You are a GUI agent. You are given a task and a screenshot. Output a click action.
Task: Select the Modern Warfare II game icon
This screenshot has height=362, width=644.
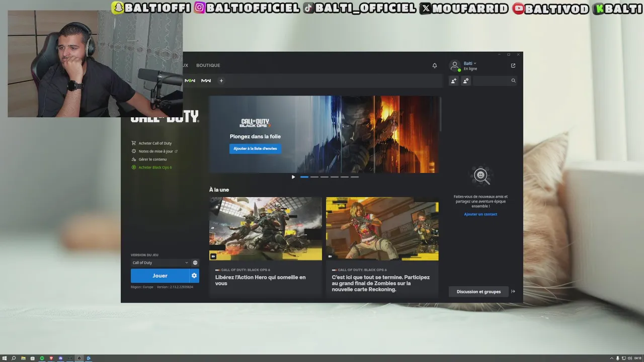pyautogui.click(x=190, y=80)
